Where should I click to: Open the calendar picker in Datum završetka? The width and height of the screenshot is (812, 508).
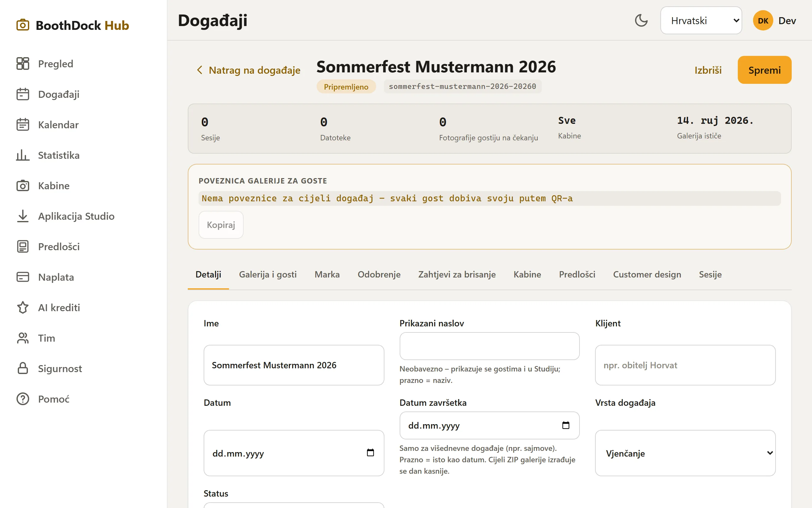point(566,425)
